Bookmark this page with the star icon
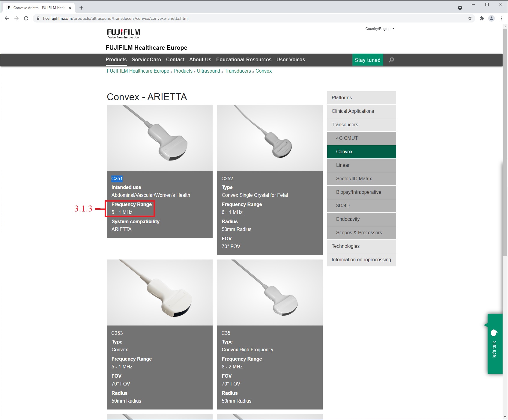508x420 pixels. [470, 18]
